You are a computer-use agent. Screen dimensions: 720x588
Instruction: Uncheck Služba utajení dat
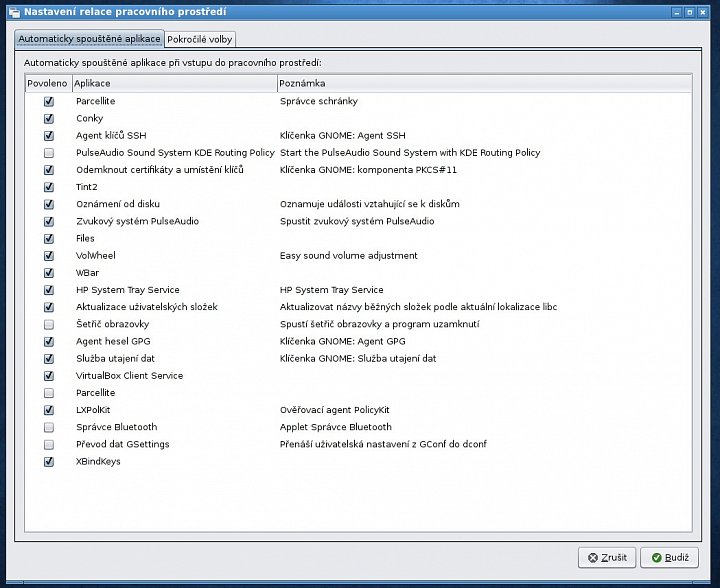point(49,358)
